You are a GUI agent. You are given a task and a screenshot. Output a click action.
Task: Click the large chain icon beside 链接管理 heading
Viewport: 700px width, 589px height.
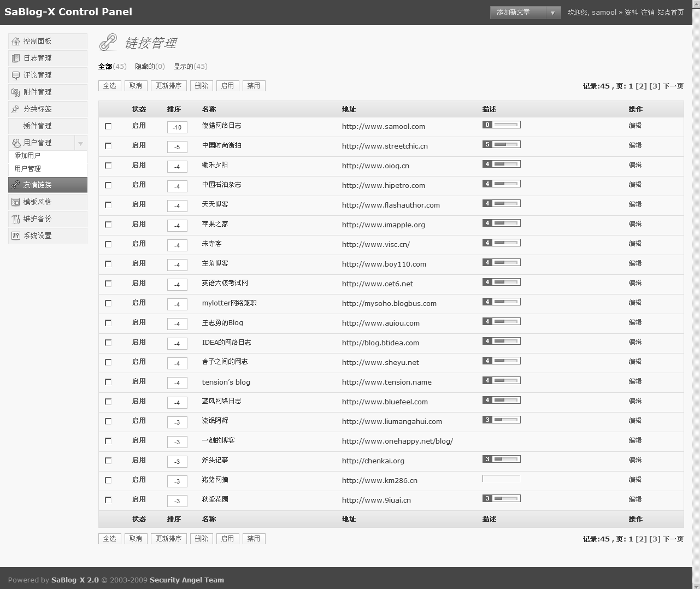108,43
